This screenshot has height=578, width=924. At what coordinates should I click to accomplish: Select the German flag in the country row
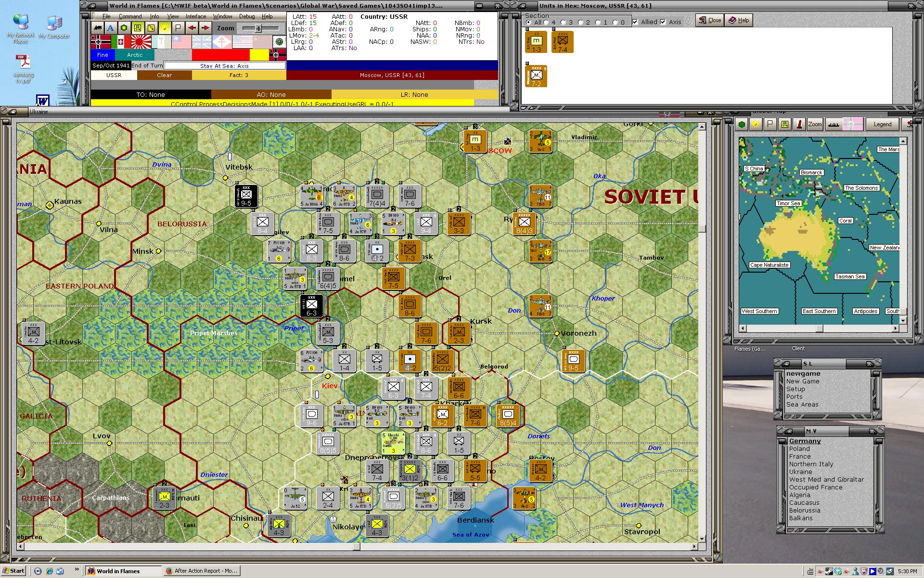coord(101,42)
